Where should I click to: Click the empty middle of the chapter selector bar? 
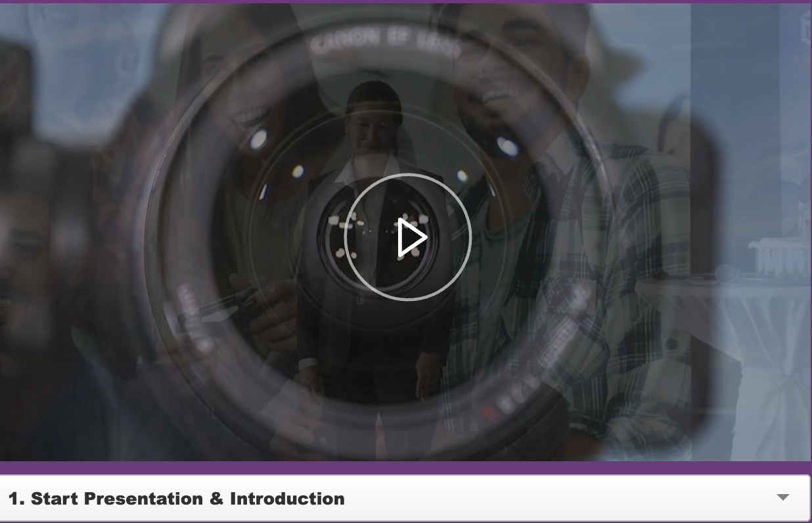[x=558, y=498]
